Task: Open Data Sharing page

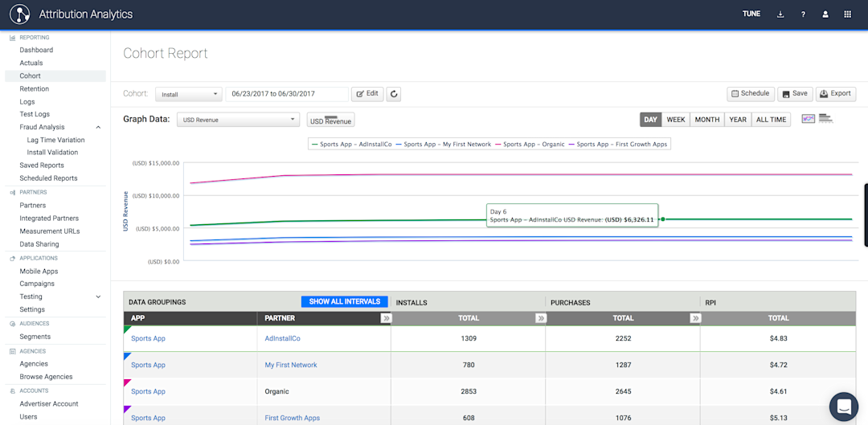Action: coord(39,244)
